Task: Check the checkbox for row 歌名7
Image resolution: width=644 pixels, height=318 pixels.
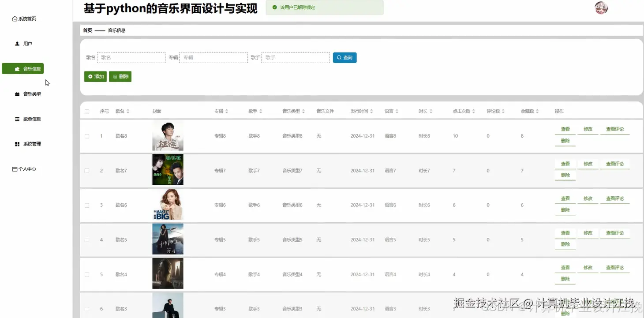Action: coord(87,171)
